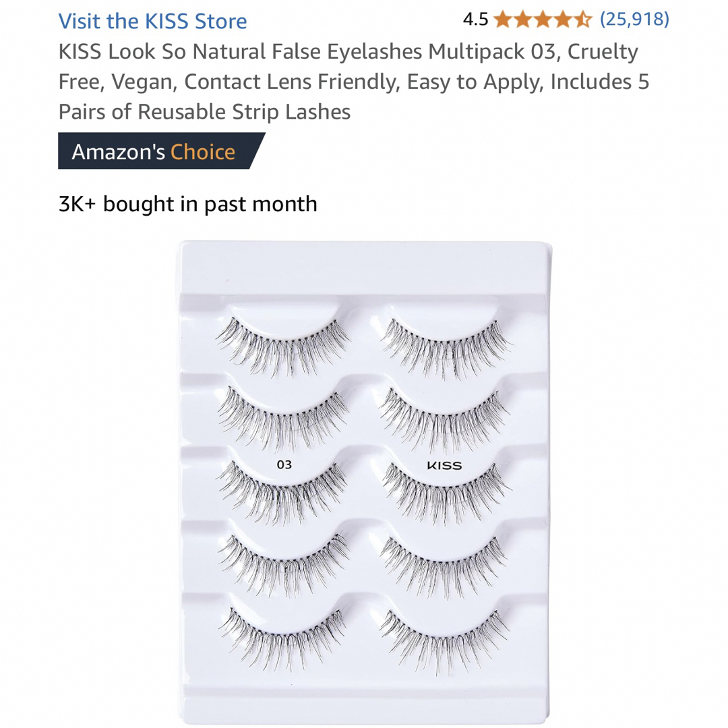Screen dimensions: 728x728
Task: Click the fourth-row right eyelash strip
Action: (444, 567)
